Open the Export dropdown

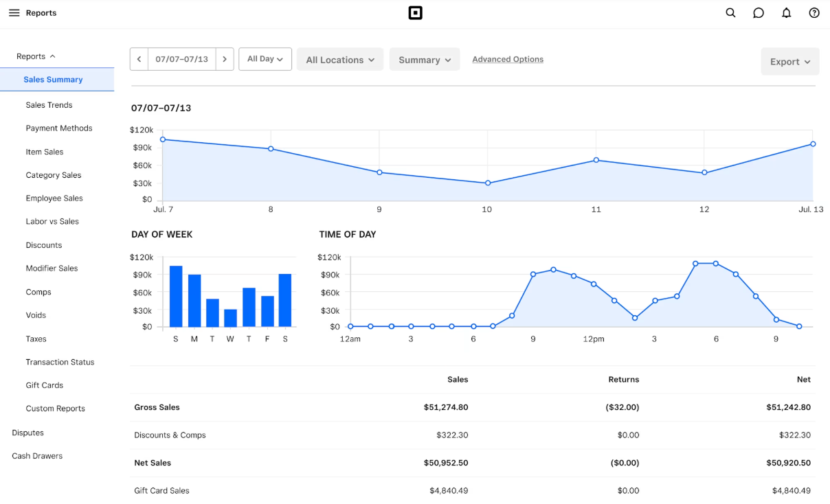[789, 62]
